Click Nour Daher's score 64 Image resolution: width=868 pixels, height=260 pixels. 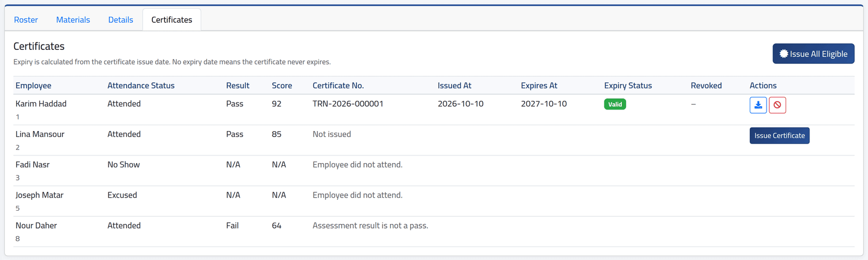click(x=277, y=225)
